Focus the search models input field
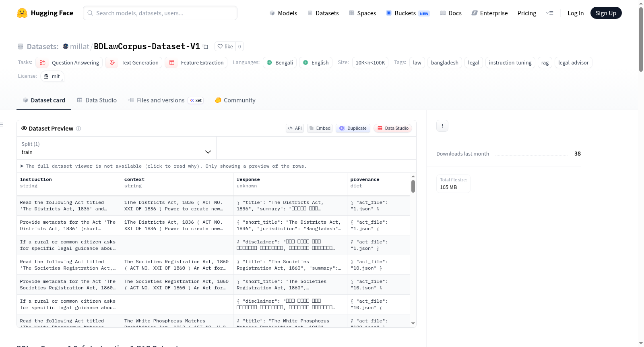 [160, 13]
